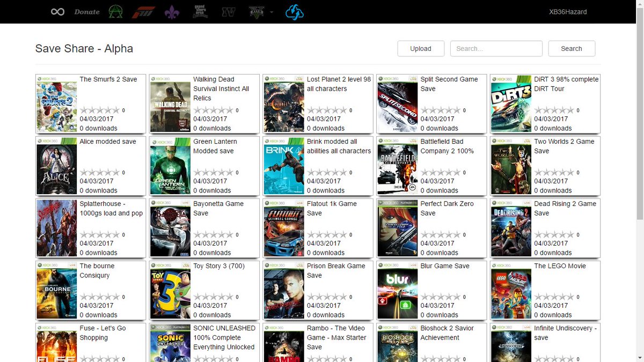Image resolution: width=644 pixels, height=362 pixels.
Task: Open "Fuse - Let's Go Shopping" title
Action: [x=103, y=333]
